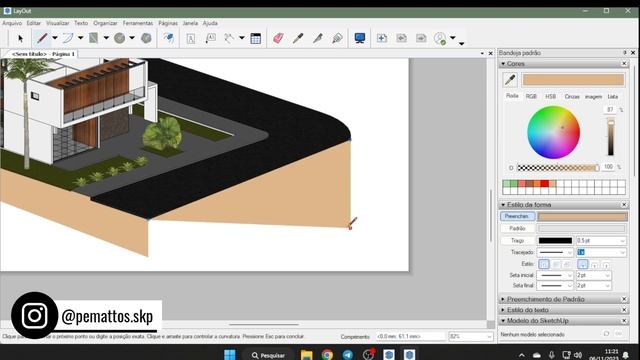
Task: Open the Circle tool dropdown arrow
Action: coord(132,38)
